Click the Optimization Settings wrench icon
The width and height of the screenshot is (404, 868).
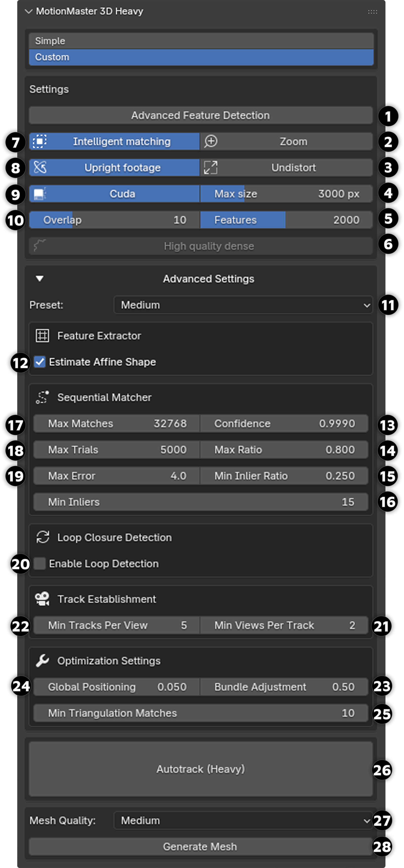pos(42,660)
